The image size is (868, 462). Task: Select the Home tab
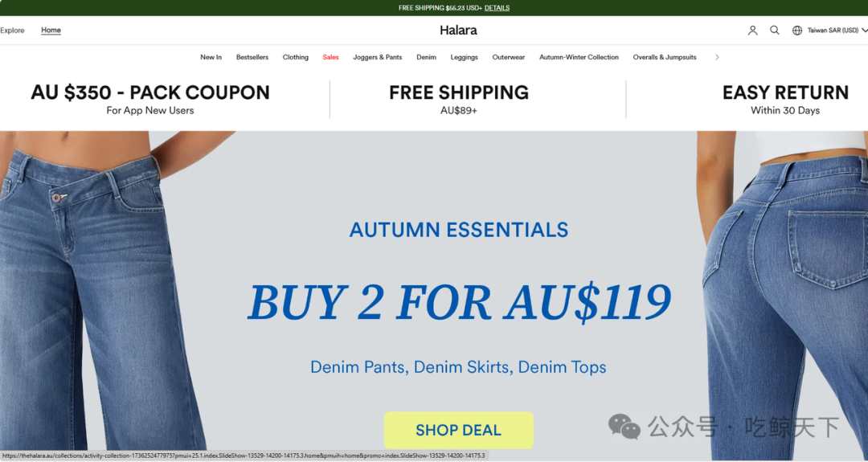pos(51,31)
